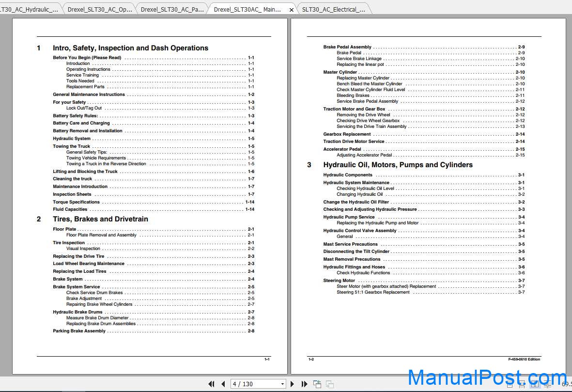572x392 pixels.
Task: Click the 'Mast Service Precautions' entry
Action: pyautogui.click(x=424, y=244)
